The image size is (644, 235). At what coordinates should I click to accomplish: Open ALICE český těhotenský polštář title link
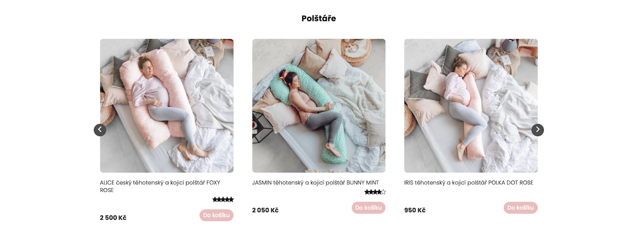tap(160, 186)
